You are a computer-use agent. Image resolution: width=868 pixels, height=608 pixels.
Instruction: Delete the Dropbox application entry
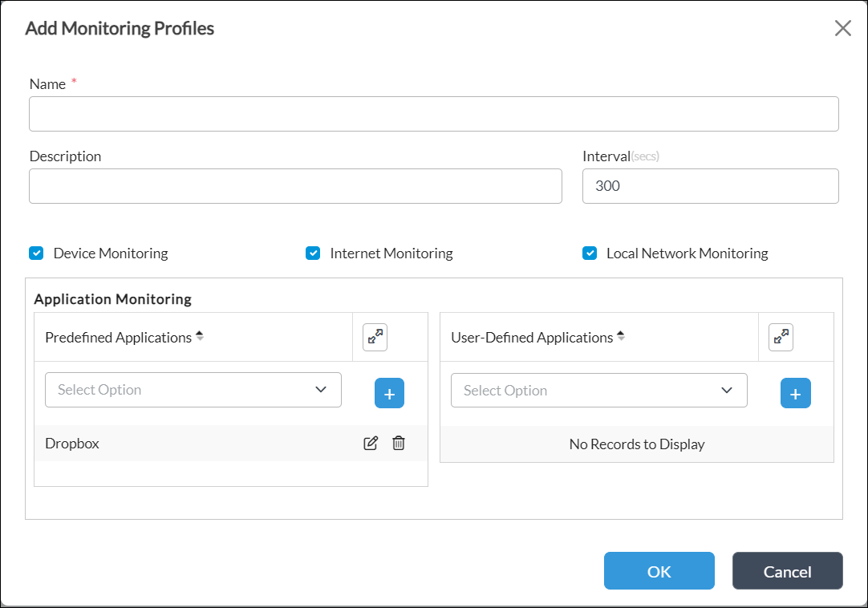399,444
